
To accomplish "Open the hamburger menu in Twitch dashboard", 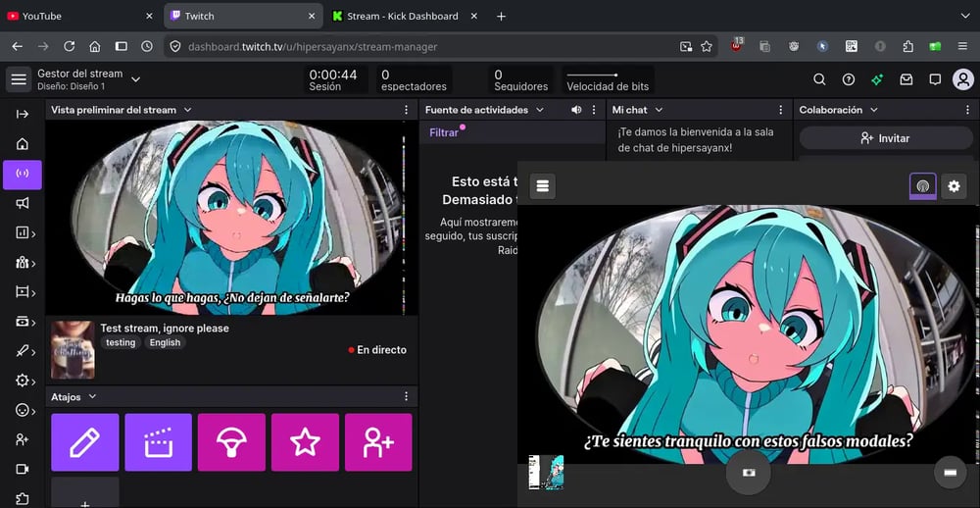I will [x=19, y=79].
